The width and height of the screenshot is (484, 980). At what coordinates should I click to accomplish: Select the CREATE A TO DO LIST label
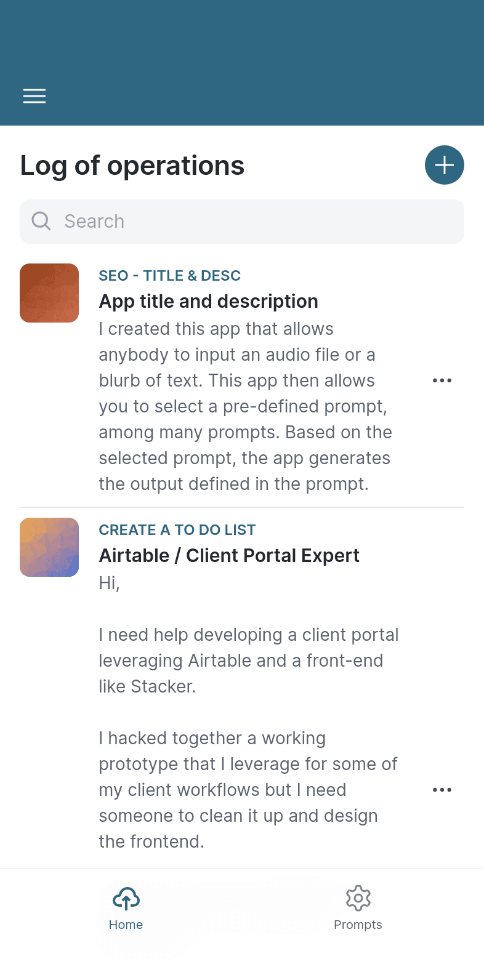(x=177, y=530)
